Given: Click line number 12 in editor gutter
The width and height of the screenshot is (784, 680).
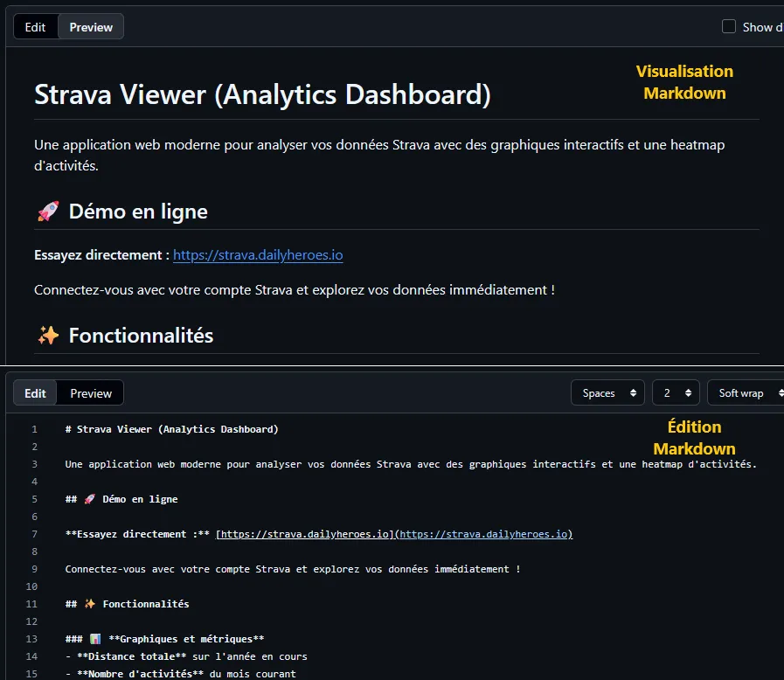Looking at the screenshot, I should tap(31, 621).
